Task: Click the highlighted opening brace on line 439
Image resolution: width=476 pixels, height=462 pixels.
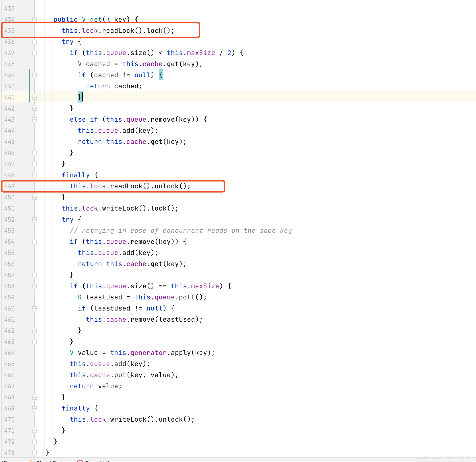Action: point(160,75)
